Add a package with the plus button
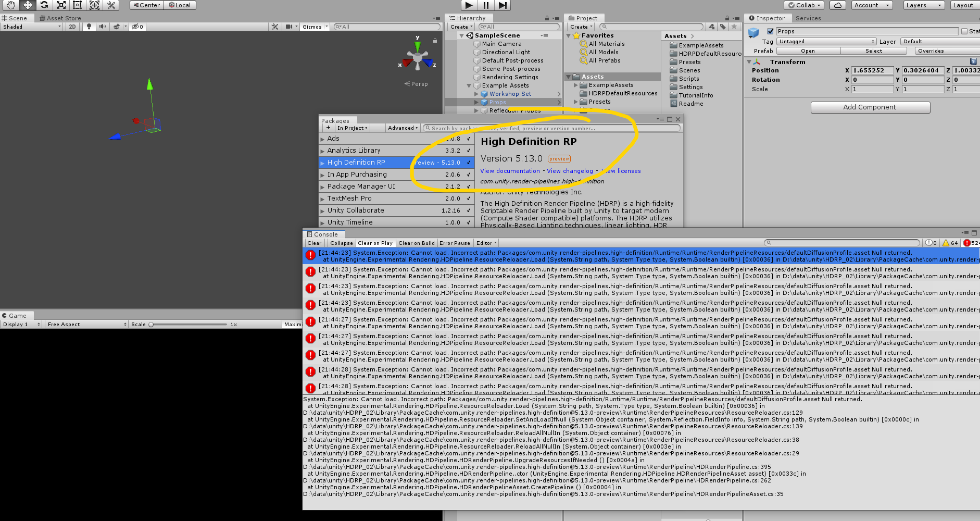The height and width of the screenshot is (521, 980). (328, 128)
